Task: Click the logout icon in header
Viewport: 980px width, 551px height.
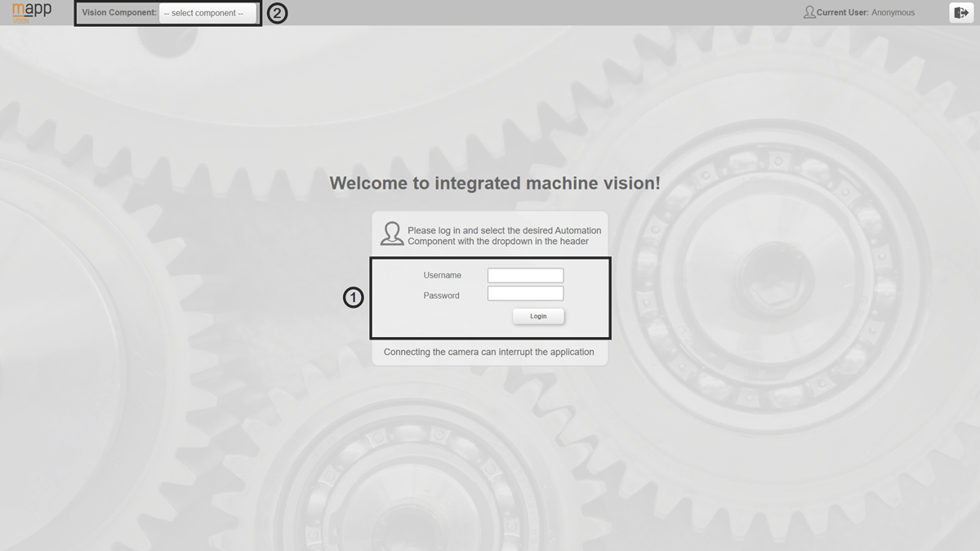Action: [x=961, y=12]
